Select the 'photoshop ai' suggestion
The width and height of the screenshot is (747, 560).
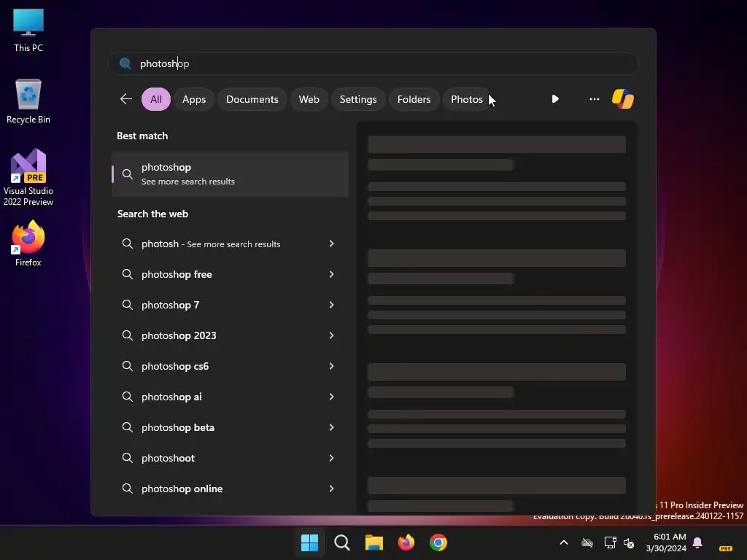pos(230,397)
